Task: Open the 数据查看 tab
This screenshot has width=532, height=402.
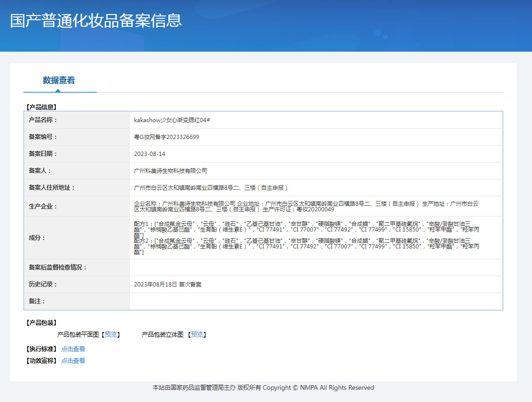Action: [59, 80]
